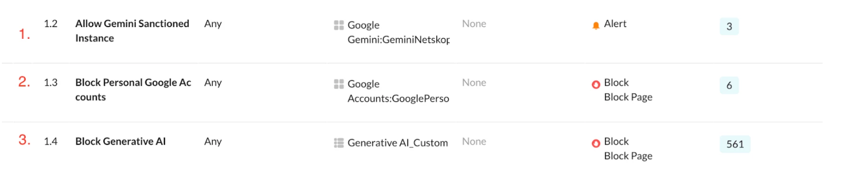The height and width of the screenshot is (190, 868).
Task: Click the Block Page action in rule 1.3
Action: point(628,97)
